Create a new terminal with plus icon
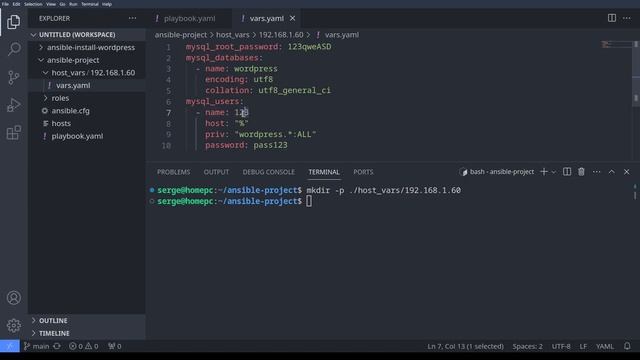This screenshot has width=640, height=360. click(544, 172)
